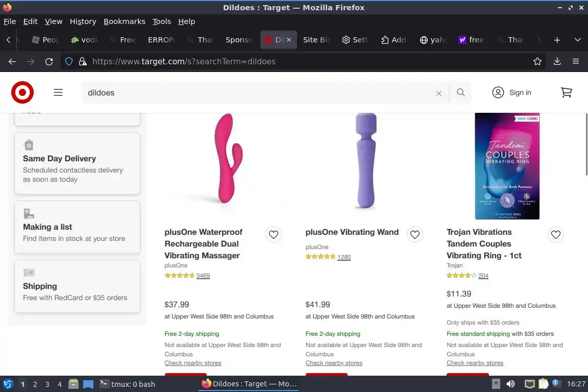The image size is (588, 392).
Task: Click pink massager product image
Action: 228,158
